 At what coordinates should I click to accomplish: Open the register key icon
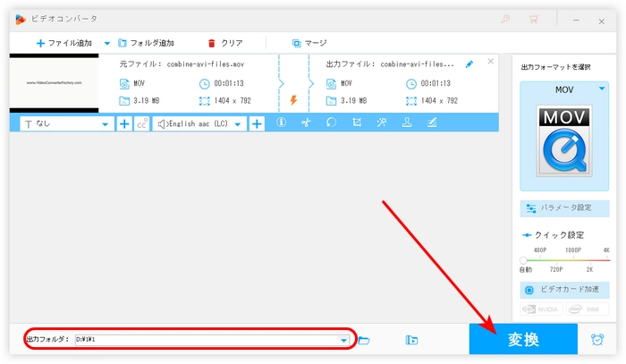pos(505,19)
